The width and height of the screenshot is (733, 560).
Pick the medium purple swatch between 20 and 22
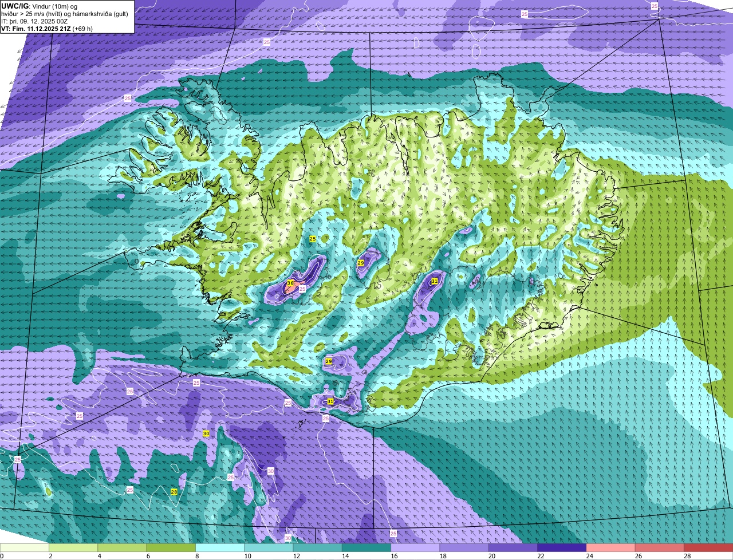(513, 547)
